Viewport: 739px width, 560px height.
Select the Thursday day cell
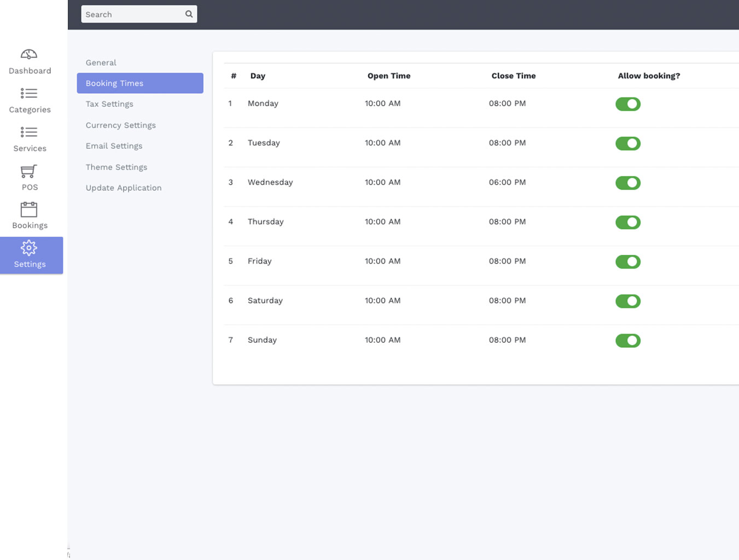(266, 221)
